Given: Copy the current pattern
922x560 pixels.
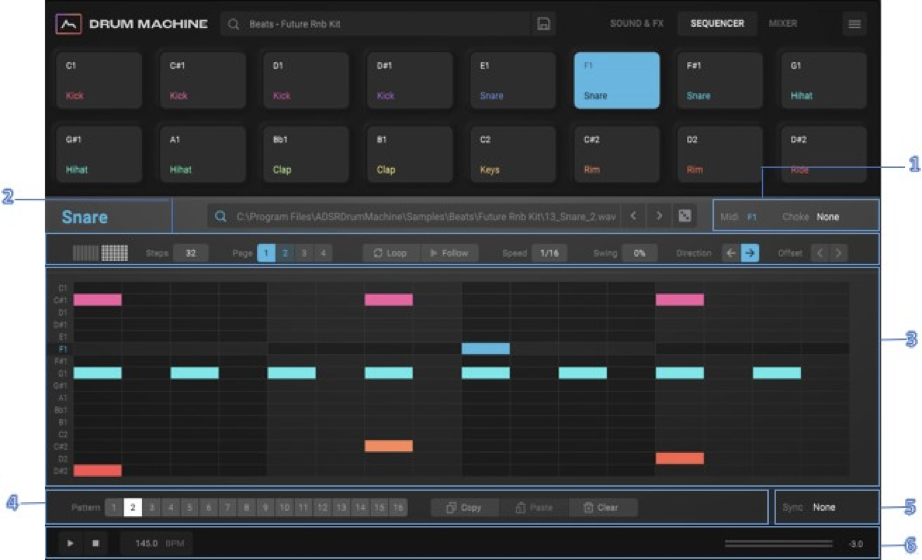Looking at the screenshot, I should tap(464, 507).
